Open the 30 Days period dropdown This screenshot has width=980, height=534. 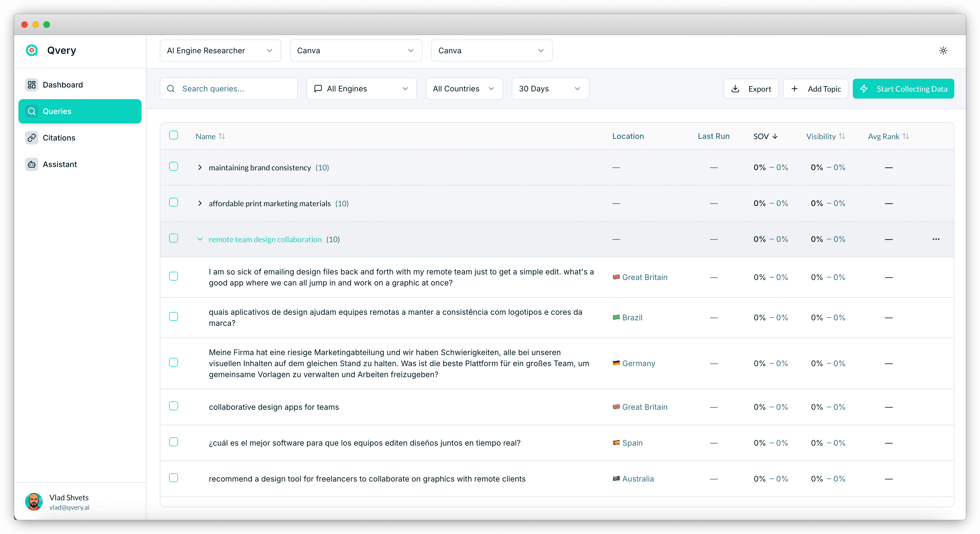click(550, 89)
